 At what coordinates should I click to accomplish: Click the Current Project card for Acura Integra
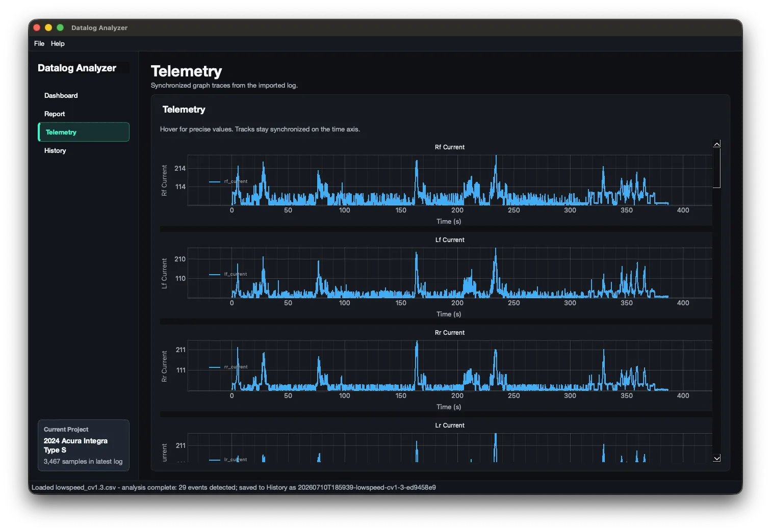click(x=84, y=445)
